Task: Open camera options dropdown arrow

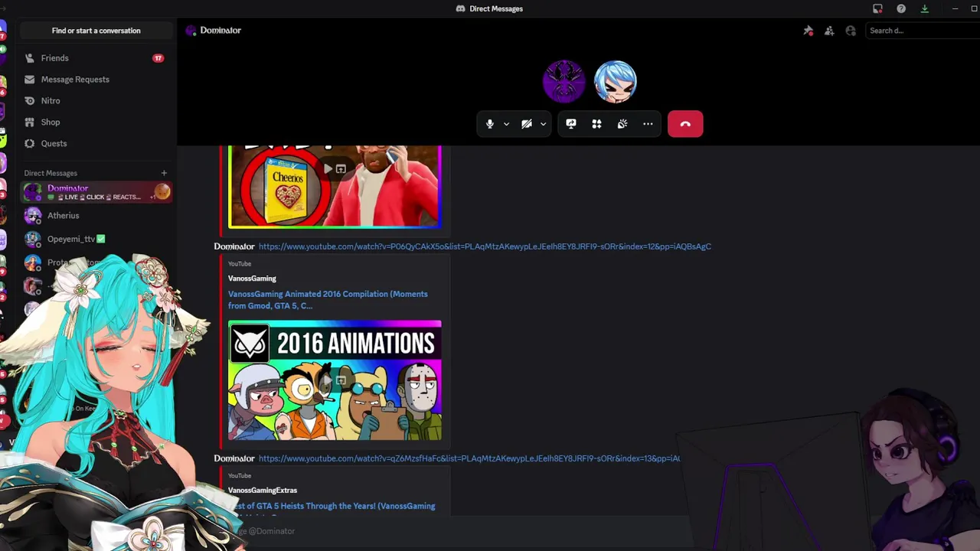Action: click(543, 124)
